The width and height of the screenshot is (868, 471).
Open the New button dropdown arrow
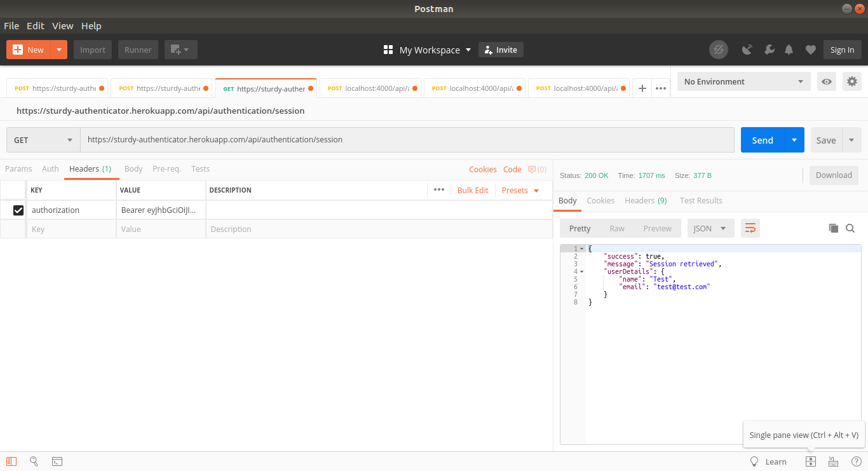point(59,50)
